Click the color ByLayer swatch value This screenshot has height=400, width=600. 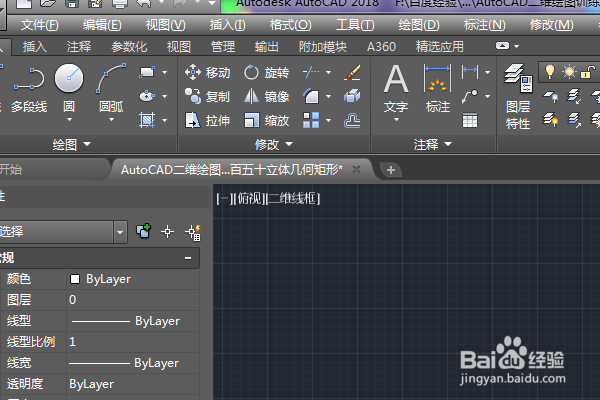click(132, 279)
